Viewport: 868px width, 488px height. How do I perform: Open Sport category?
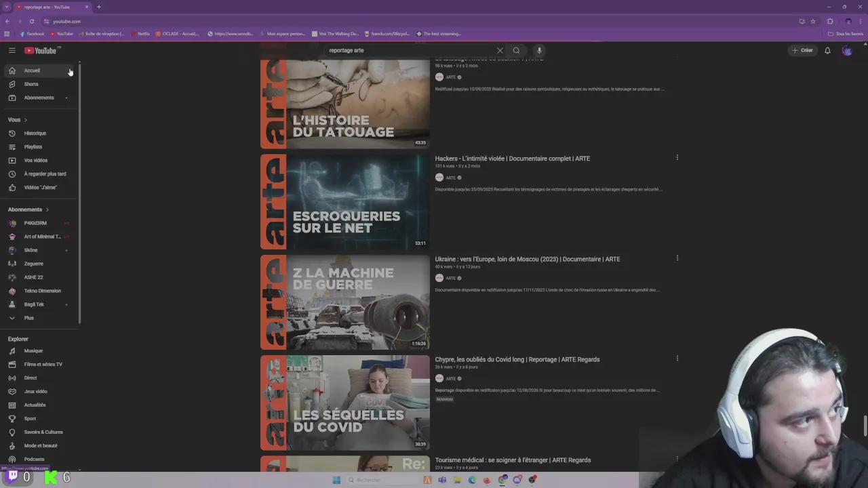(40, 419)
